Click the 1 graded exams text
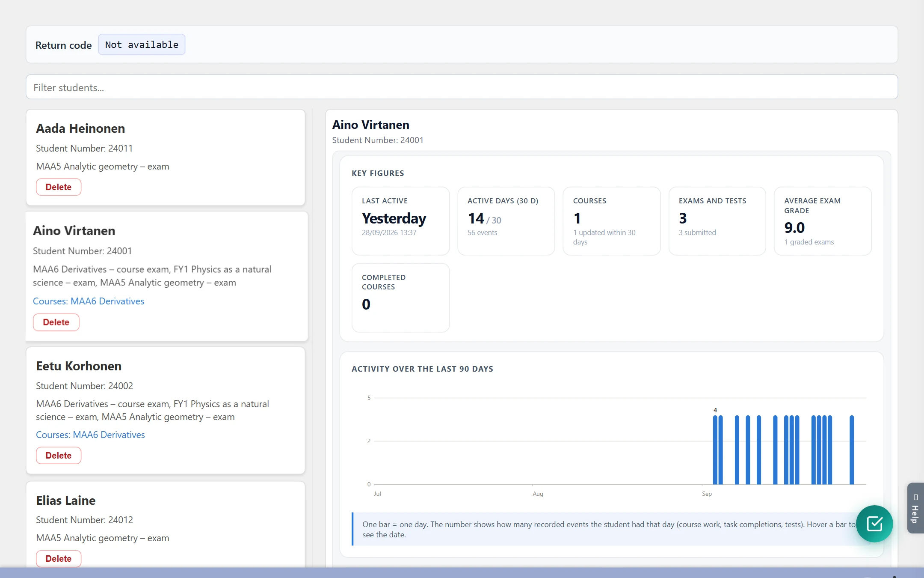 pyautogui.click(x=809, y=242)
